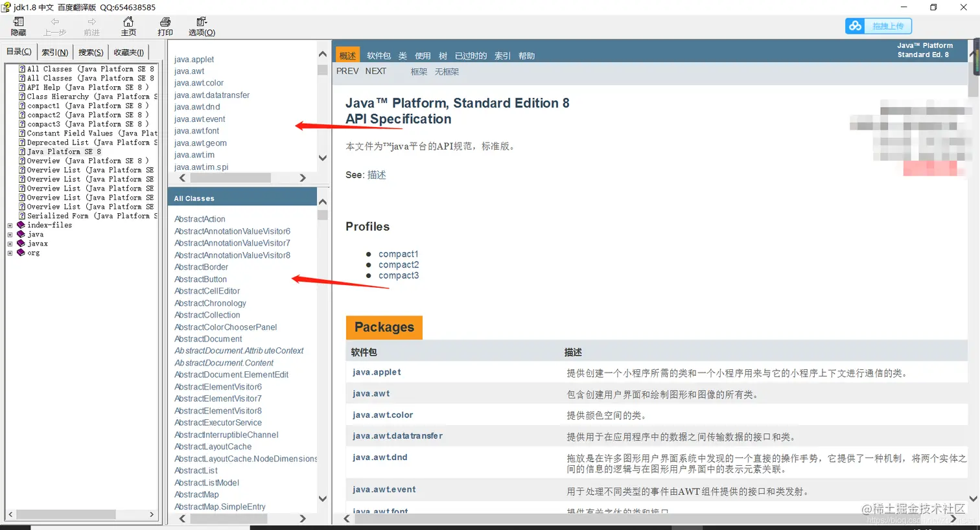Open the 选项(O) options toolbar icon
The image size is (980, 530).
tap(202, 22)
